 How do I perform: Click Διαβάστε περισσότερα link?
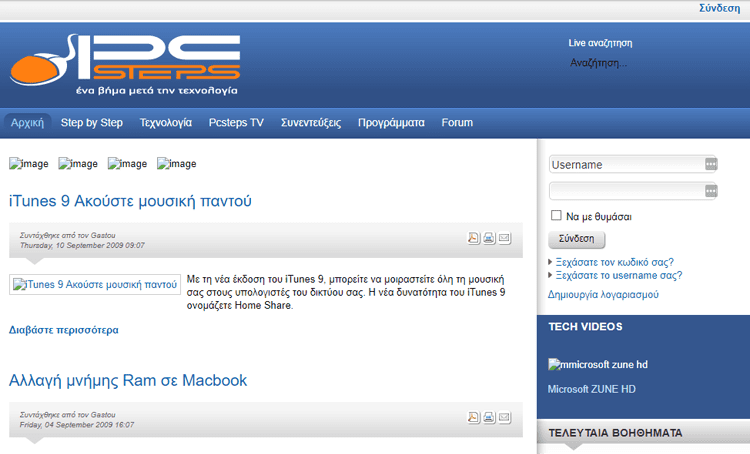64,330
